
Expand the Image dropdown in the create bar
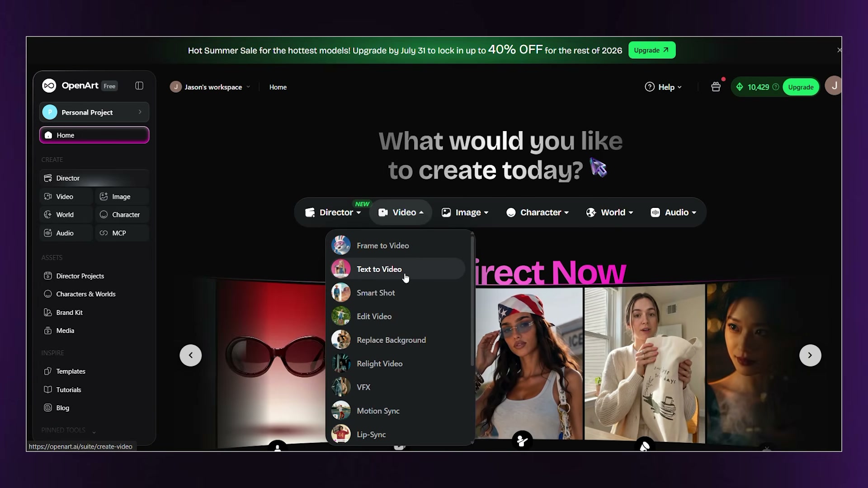pyautogui.click(x=465, y=212)
